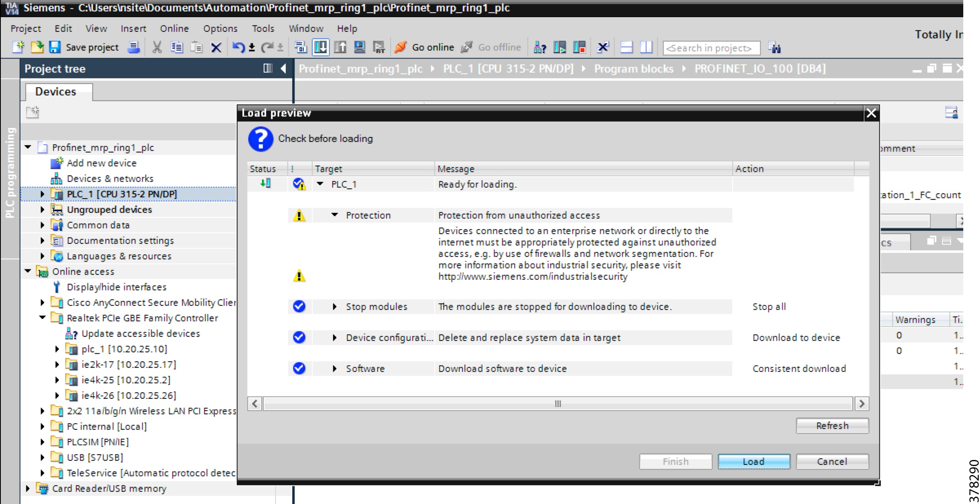Select Add new device tree item

102,163
